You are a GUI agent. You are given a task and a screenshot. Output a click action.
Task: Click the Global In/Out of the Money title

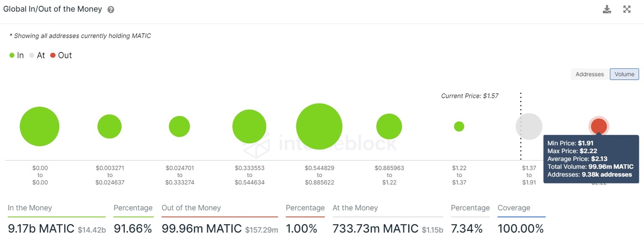coord(52,8)
